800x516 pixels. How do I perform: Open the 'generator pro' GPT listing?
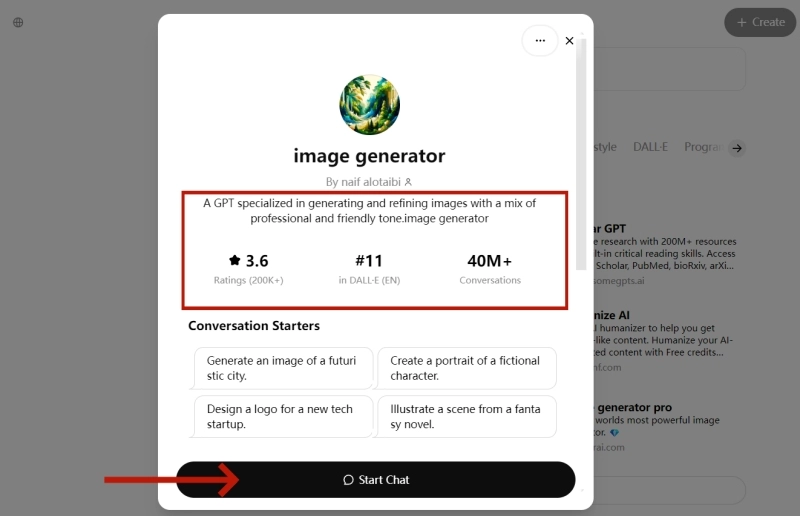[x=660, y=422]
